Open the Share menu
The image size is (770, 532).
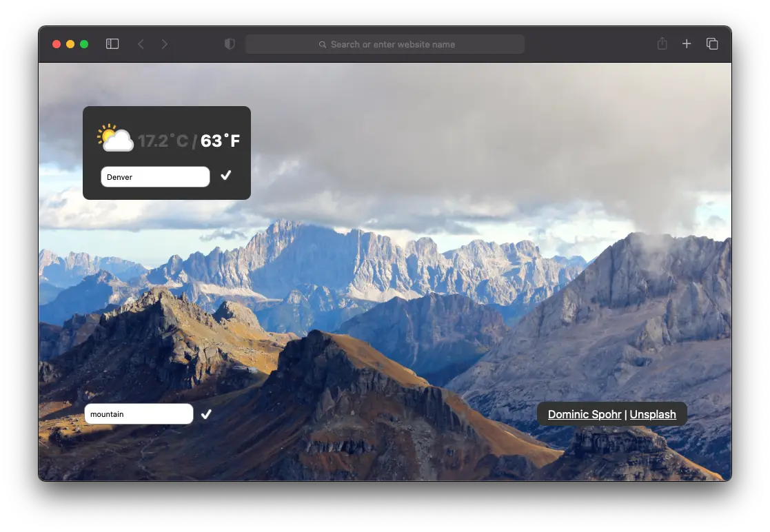(x=662, y=43)
